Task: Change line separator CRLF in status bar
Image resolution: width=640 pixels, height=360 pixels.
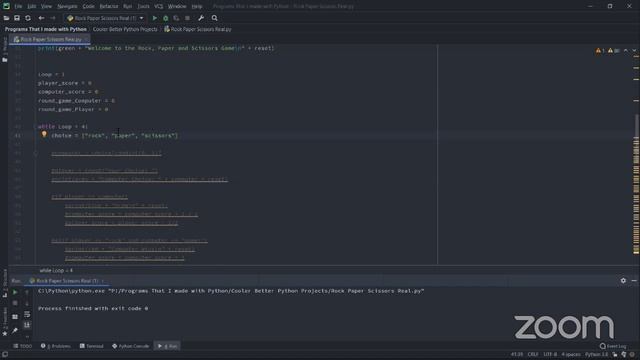Action: click(x=533, y=355)
